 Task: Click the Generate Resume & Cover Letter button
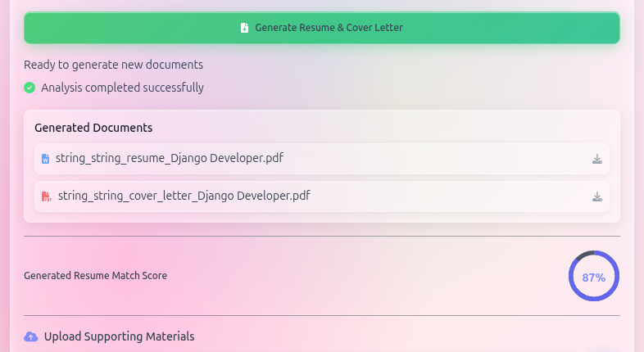321,28
